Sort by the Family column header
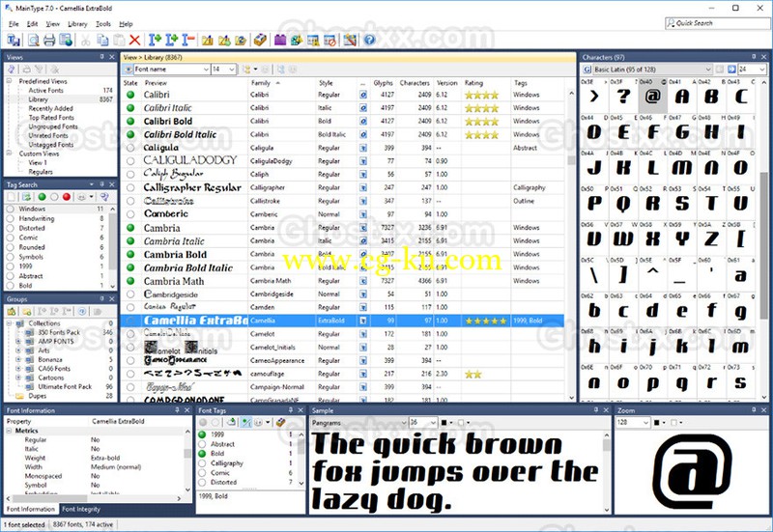This screenshot has width=773, height=532. [281, 83]
